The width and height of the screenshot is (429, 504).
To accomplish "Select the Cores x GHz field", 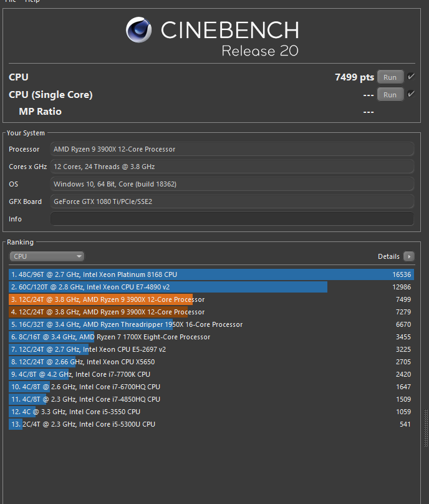I will coord(232,167).
